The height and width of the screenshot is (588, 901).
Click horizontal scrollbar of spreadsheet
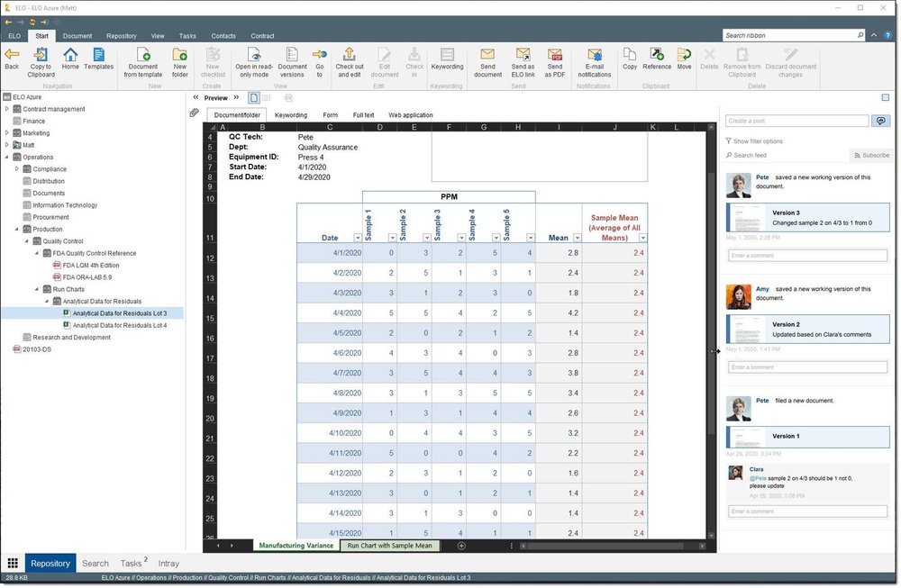(x=605, y=546)
